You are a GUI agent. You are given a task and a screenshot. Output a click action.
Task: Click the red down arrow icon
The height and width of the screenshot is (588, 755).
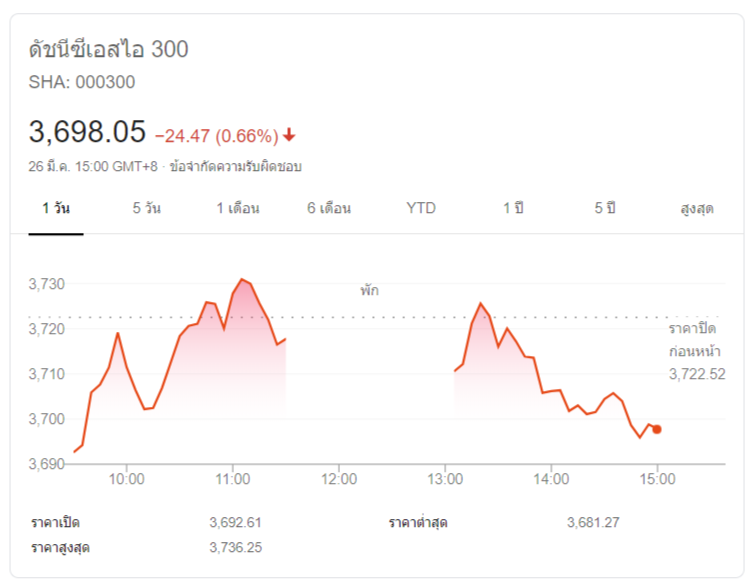[x=289, y=135]
